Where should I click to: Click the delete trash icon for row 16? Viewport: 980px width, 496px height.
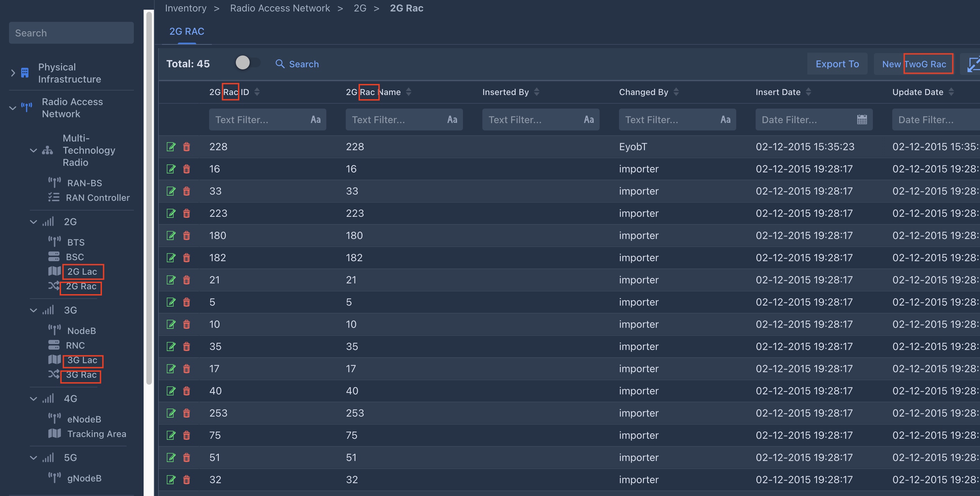[187, 169]
